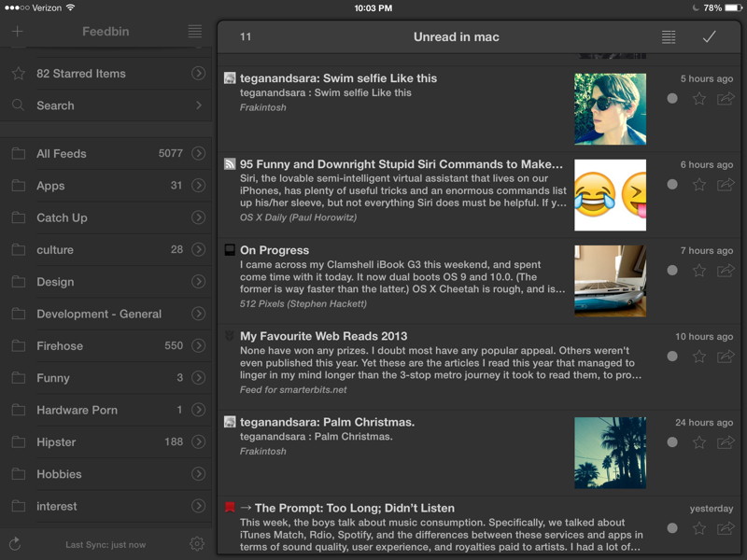Tap the palm trees thumbnail
The height and width of the screenshot is (560, 747).
[x=611, y=453]
